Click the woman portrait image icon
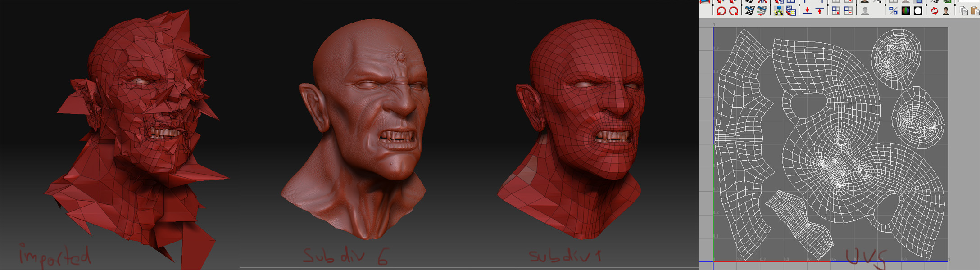 pos(946,11)
